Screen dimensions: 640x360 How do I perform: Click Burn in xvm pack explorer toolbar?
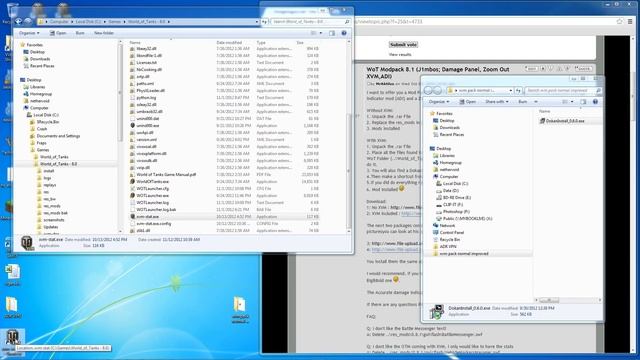[x=522, y=102]
